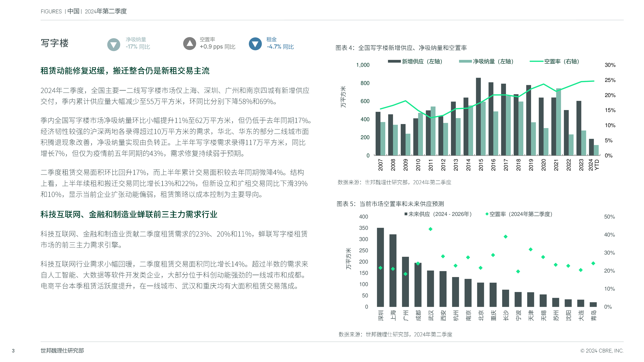Click the paragraph starting 科技互联网行业需求小幅回暖

point(174,275)
